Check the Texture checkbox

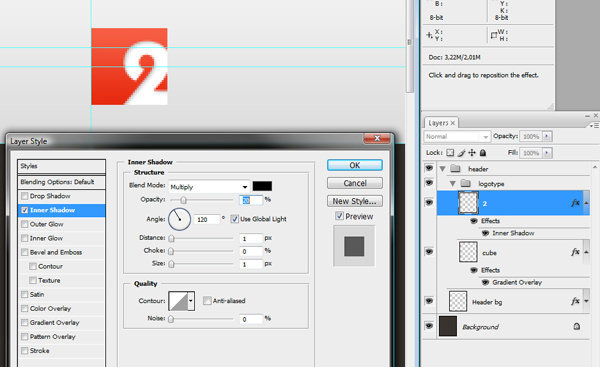(33, 281)
